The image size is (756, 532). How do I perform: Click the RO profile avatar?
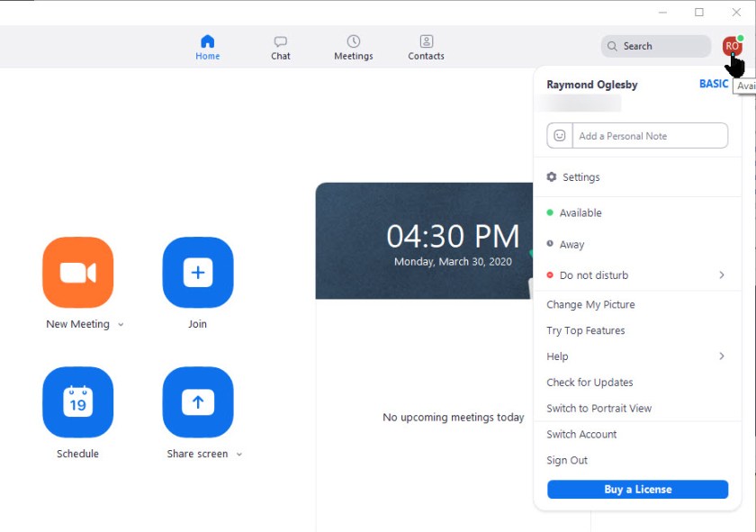(x=732, y=46)
